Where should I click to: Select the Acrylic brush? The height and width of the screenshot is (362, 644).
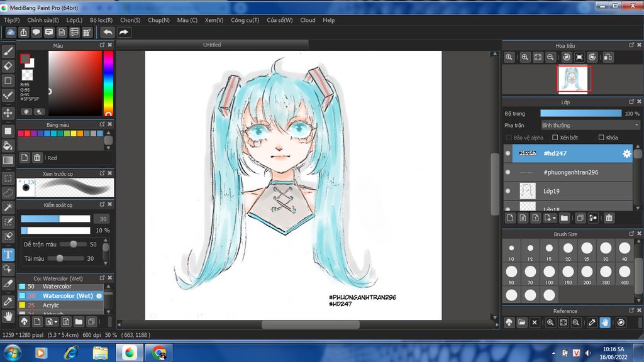tap(60, 305)
